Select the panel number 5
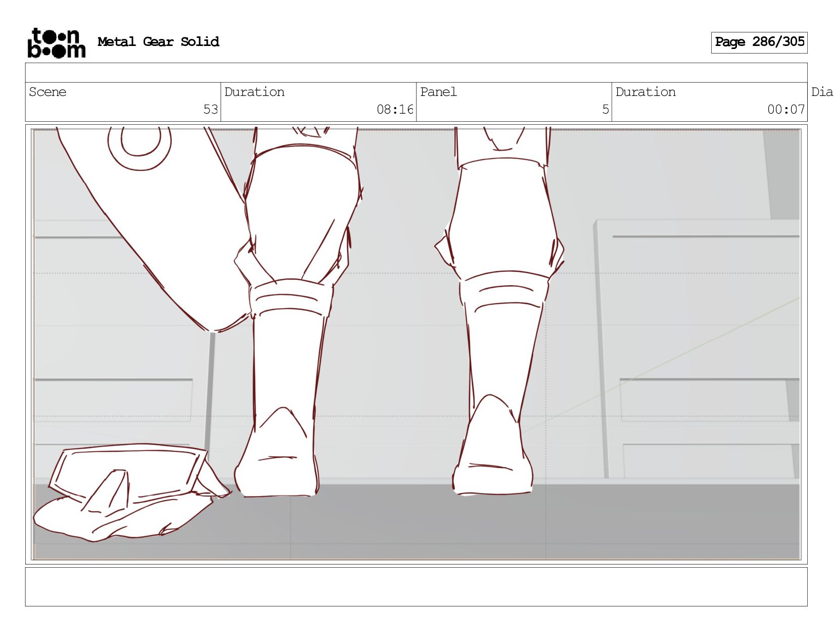This screenshot has width=834, height=644. click(606, 110)
